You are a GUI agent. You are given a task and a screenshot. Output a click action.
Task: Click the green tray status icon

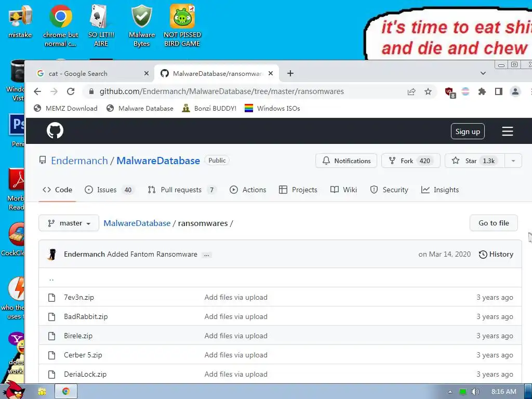coord(463,392)
